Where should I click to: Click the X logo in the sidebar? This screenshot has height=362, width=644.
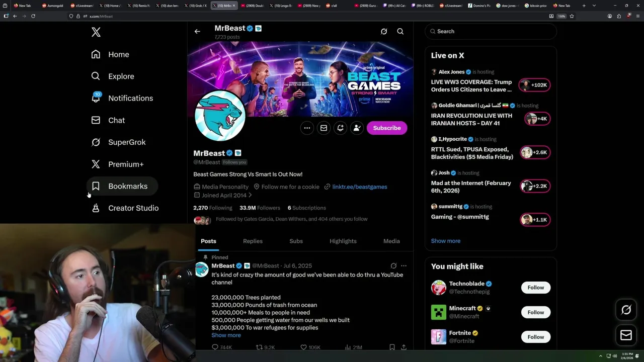tap(96, 32)
